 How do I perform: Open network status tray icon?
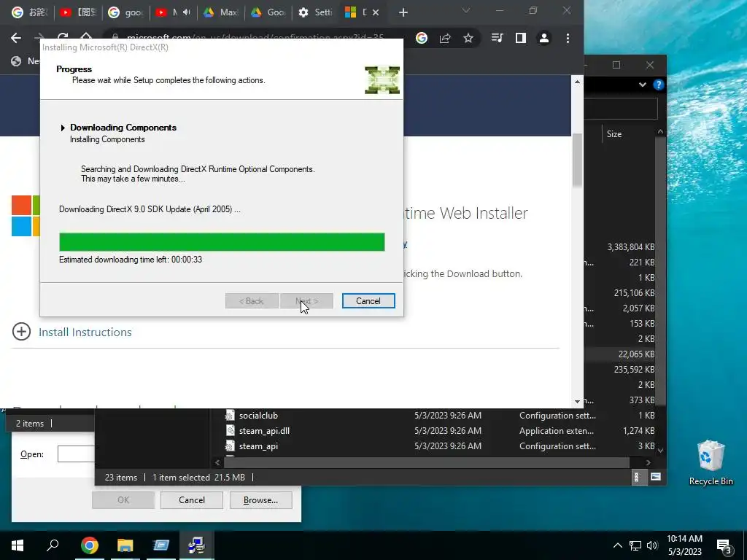pos(635,545)
